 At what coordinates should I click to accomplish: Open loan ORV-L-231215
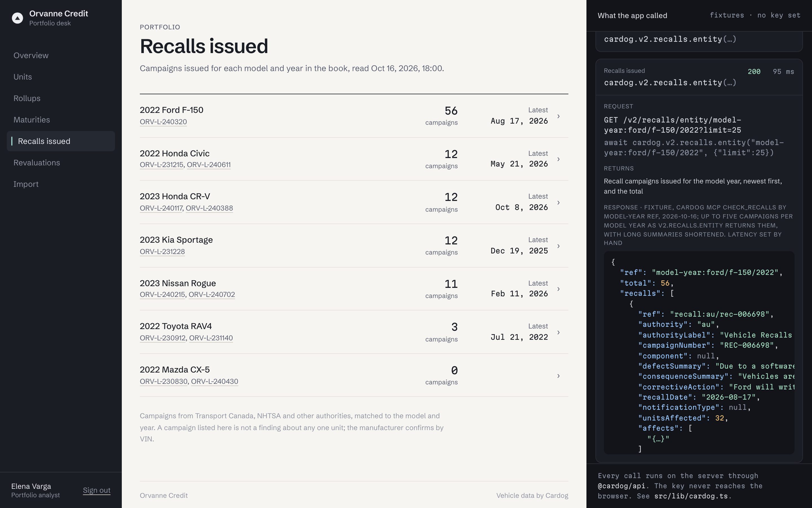pos(162,165)
